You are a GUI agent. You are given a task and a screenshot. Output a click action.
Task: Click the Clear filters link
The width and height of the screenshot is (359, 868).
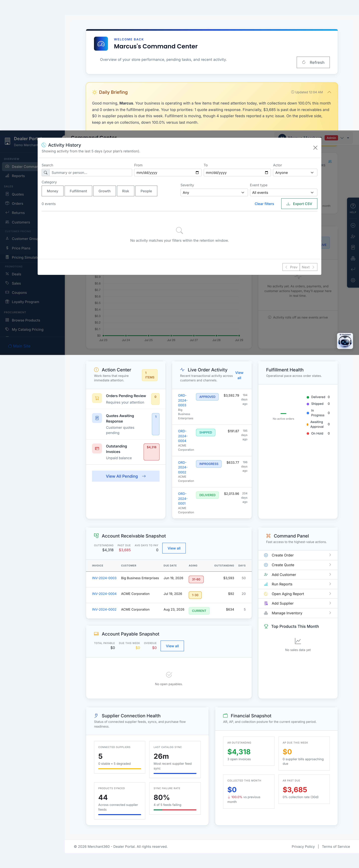(x=264, y=204)
